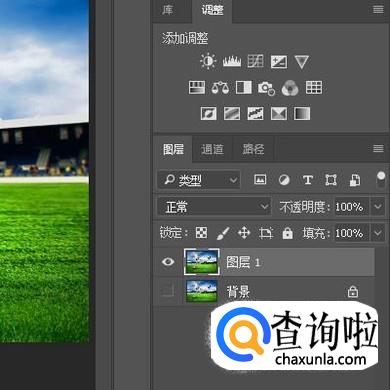The width and height of the screenshot is (390, 390).
Task: Add a Vibrance adjustment layer
Action: pyautogui.click(x=302, y=62)
